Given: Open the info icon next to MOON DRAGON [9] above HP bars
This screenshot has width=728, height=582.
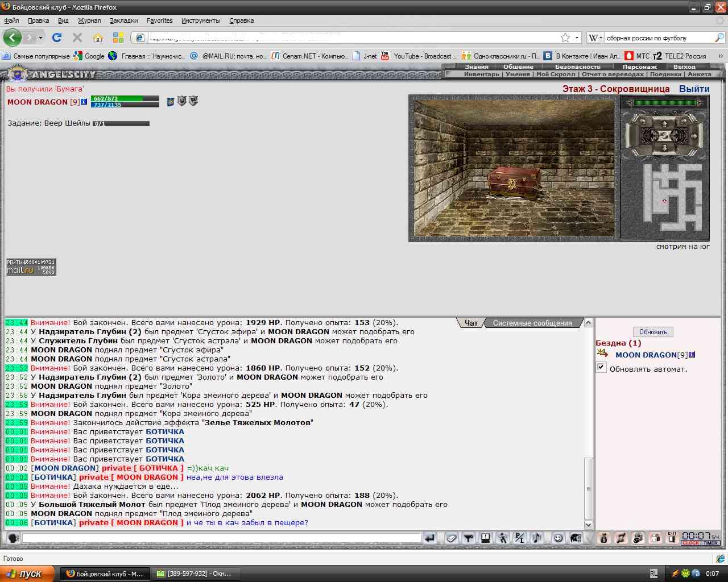Looking at the screenshot, I should pyautogui.click(x=84, y=102).
